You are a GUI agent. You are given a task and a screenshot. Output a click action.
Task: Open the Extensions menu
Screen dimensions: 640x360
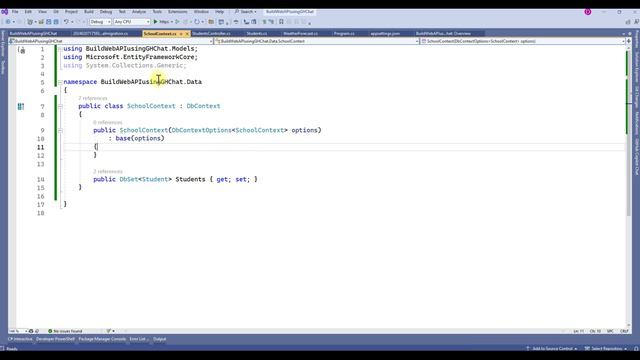tap(178, 12)
